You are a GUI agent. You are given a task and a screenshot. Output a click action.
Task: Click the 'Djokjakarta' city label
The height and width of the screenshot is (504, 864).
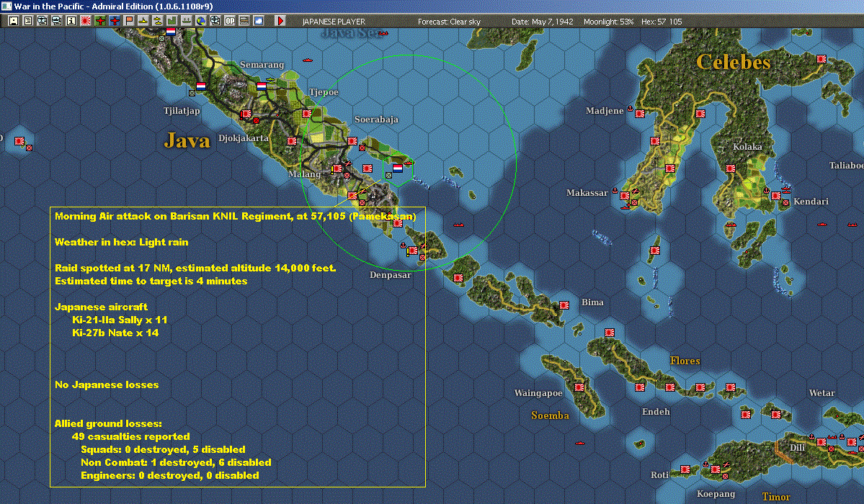coord(243,138)
